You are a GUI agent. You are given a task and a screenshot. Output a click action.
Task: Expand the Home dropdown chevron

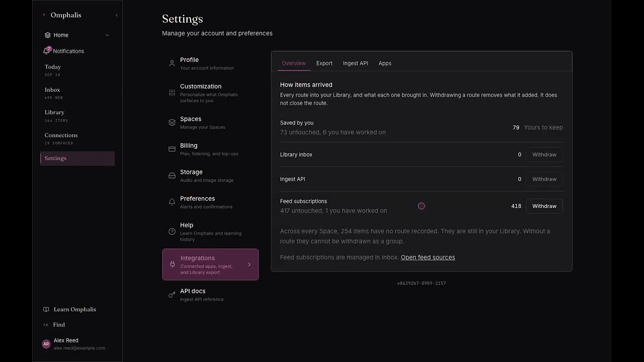tap(107, 35)
